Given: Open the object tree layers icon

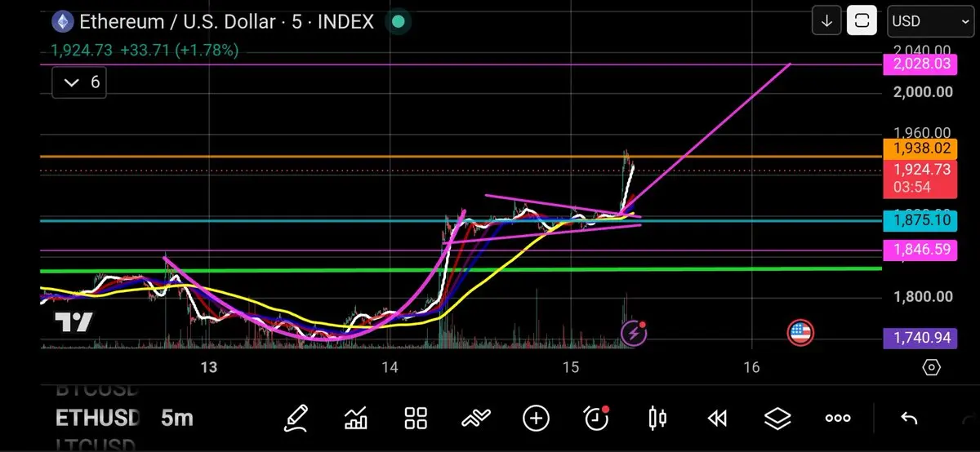Looking at the screenshot, I should [x=777, y=419].
